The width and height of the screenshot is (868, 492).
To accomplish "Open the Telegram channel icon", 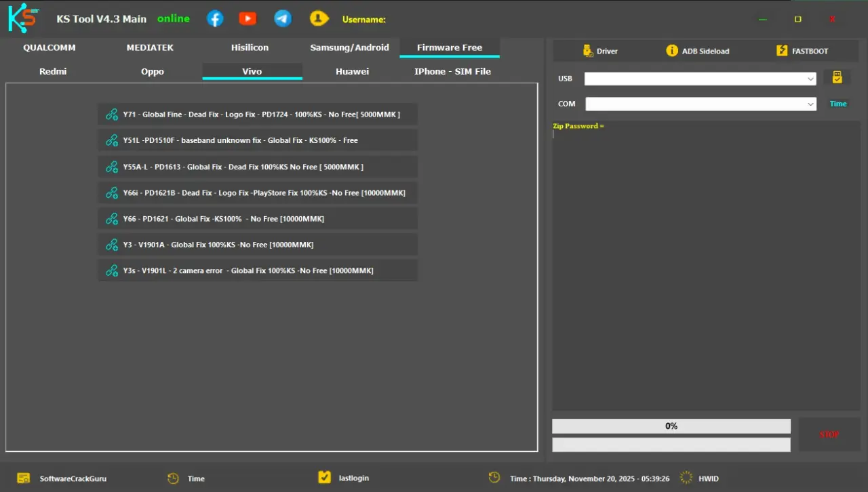I will (283, 19).
